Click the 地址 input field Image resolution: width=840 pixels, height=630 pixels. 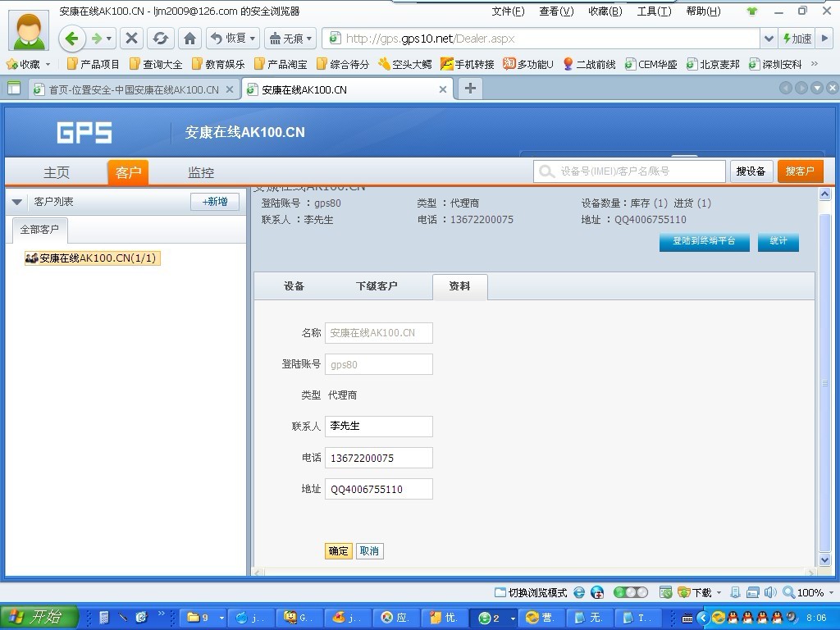pos(379,489)
